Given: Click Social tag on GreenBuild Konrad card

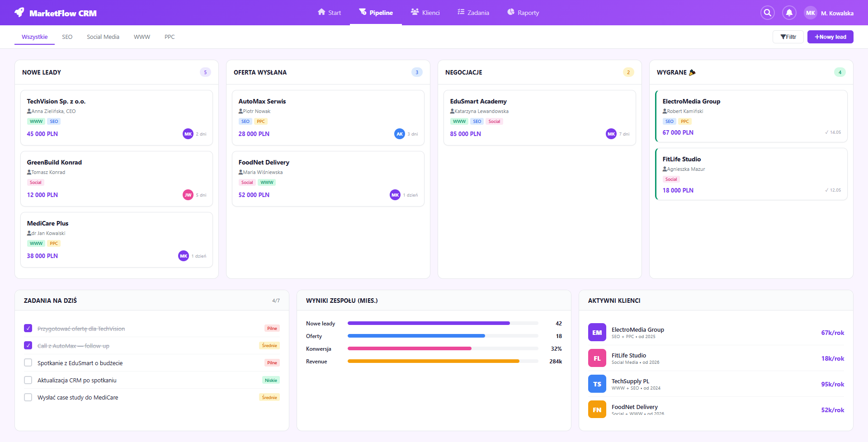Looking at the screenshot, I should [36, 183].
